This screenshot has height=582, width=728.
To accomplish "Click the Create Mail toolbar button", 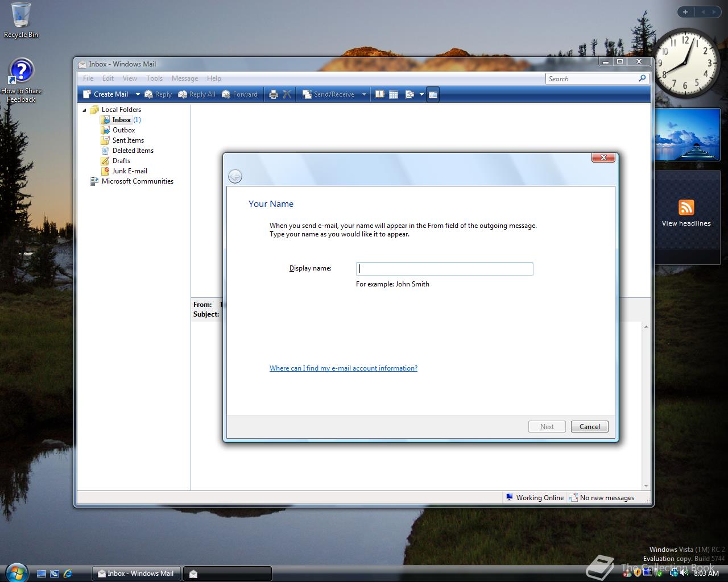I will (106, 94).
